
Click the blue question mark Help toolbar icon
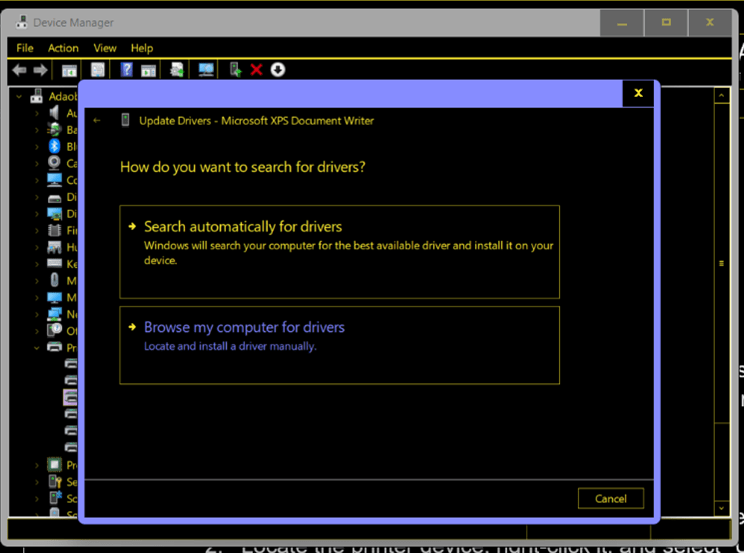126,70
